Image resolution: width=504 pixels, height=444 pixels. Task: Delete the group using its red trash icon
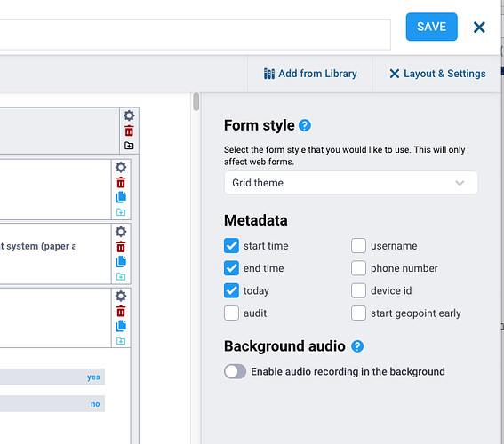point(129,131)
